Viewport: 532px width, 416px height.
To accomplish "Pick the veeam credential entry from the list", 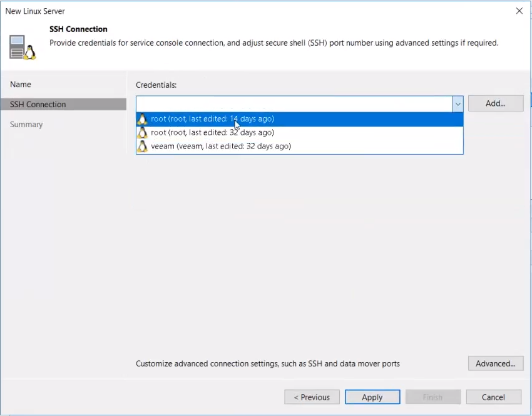I will pos(300,147).
